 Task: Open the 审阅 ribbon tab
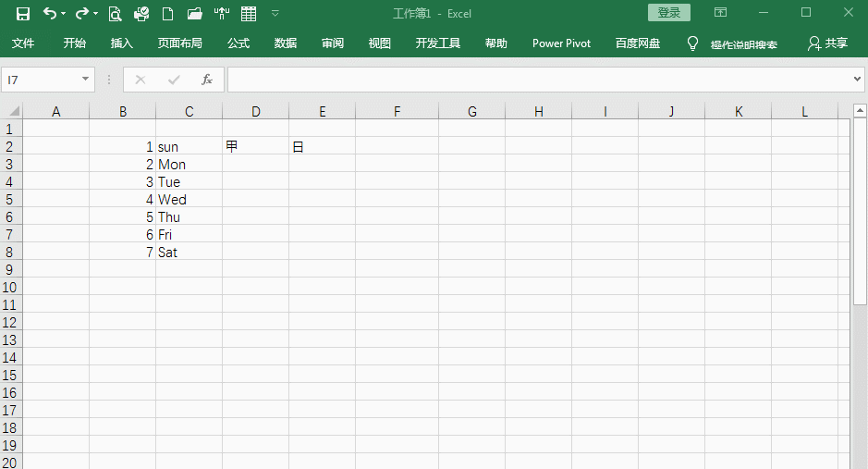coord(333,43)
